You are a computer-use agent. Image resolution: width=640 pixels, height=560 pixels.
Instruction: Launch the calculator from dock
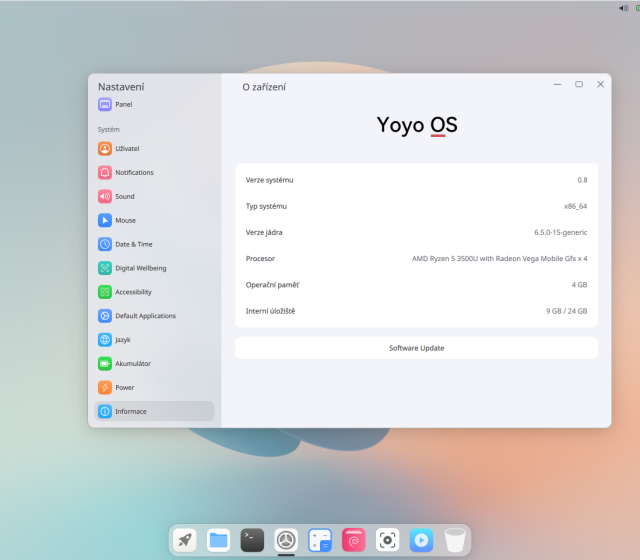pyautogui.click(x=320, y=541)
